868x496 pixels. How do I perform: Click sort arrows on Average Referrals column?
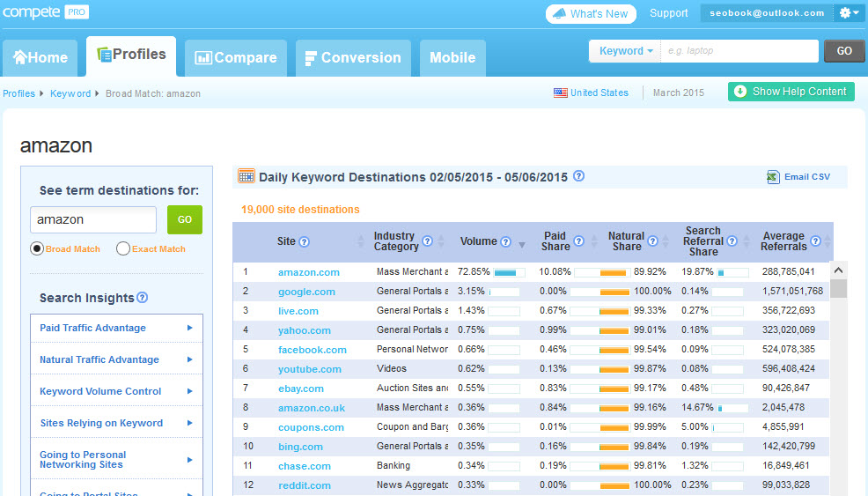click(828, 241)
